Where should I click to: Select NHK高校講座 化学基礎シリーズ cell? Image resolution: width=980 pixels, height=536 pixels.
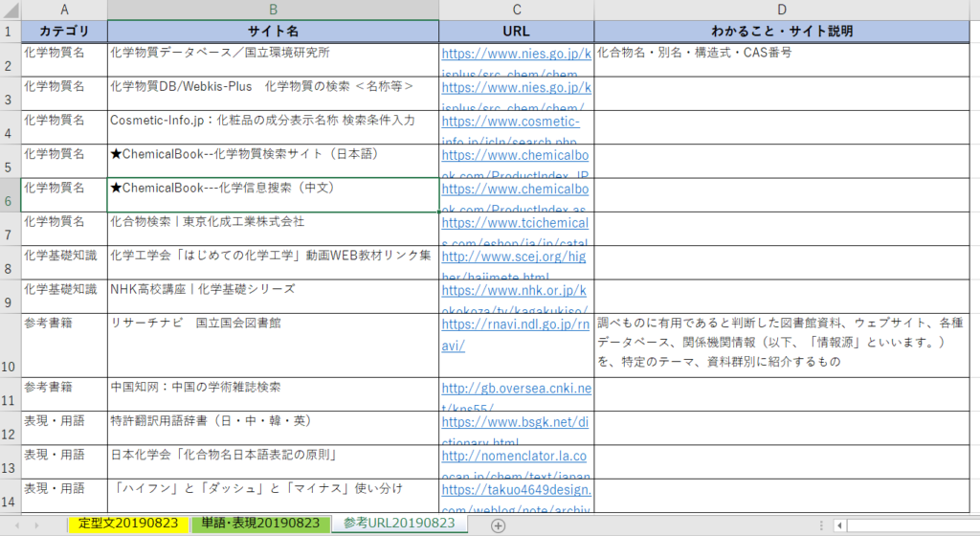point(273,296)
